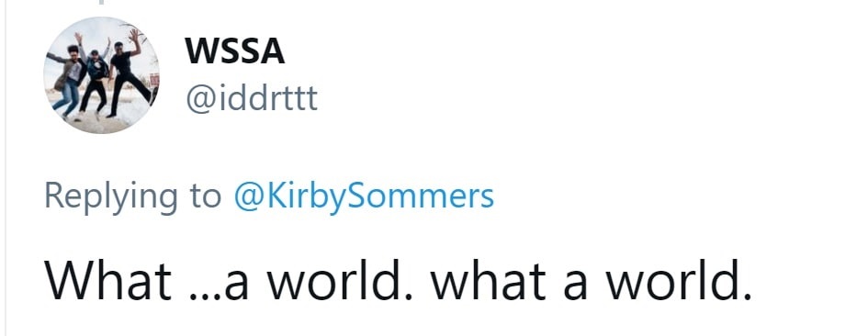Click the final word 'world.' of the tweet
Screen dimensions: 868x336
(678, 279)
